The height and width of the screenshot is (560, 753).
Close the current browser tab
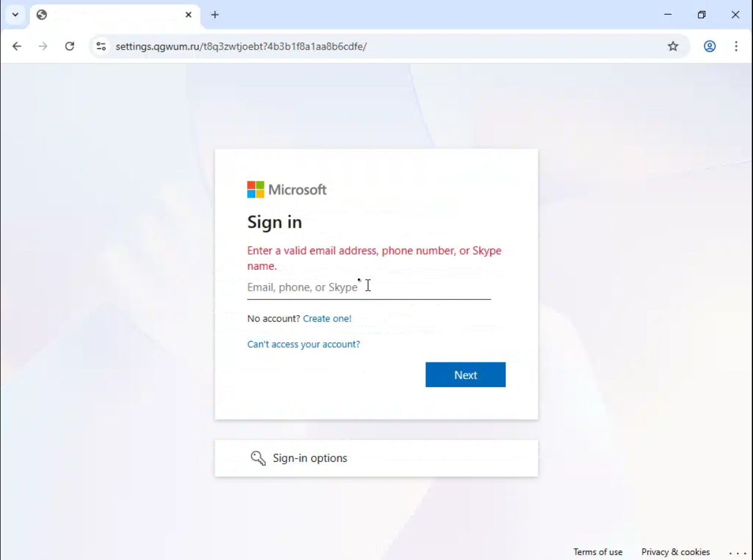point(188,15)
